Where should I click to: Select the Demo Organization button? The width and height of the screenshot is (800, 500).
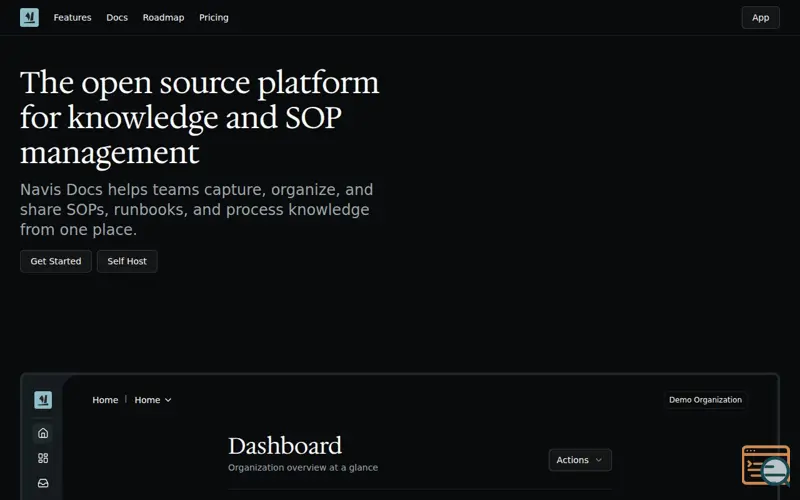[x=706, y=400]
